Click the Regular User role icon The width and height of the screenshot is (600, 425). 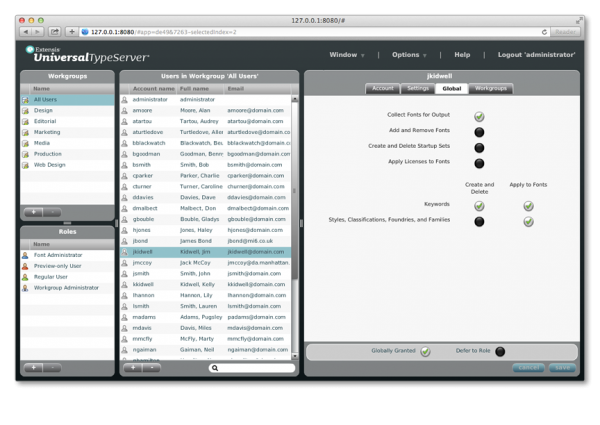25,277
